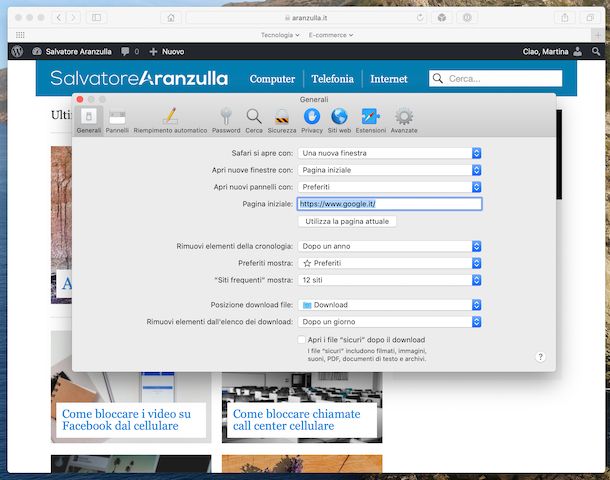
Task: Switch to Avanzate preferences gear
Action: click(404, 121)
